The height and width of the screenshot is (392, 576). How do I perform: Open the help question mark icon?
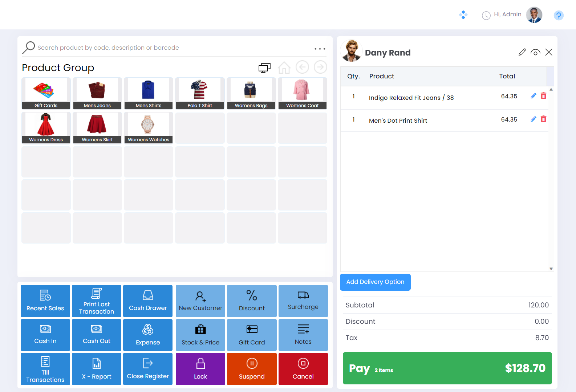click(x=558, y=15)
